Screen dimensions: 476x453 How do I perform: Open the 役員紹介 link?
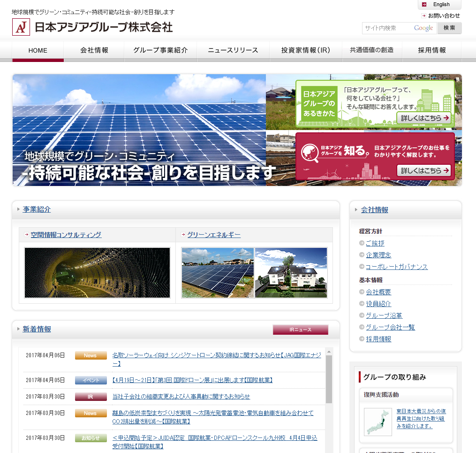pyautogui.click(x=378, y=304)
